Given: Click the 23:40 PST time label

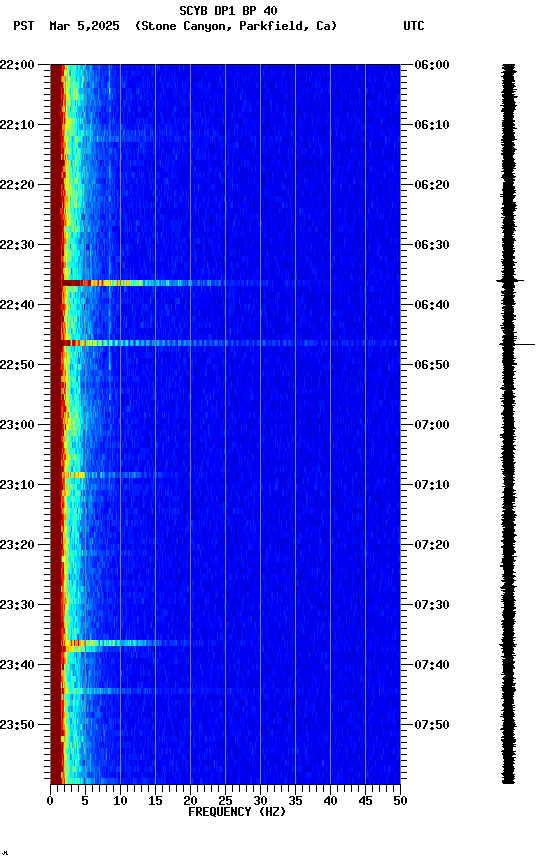Looking at the screenshot, I should 17,665.
